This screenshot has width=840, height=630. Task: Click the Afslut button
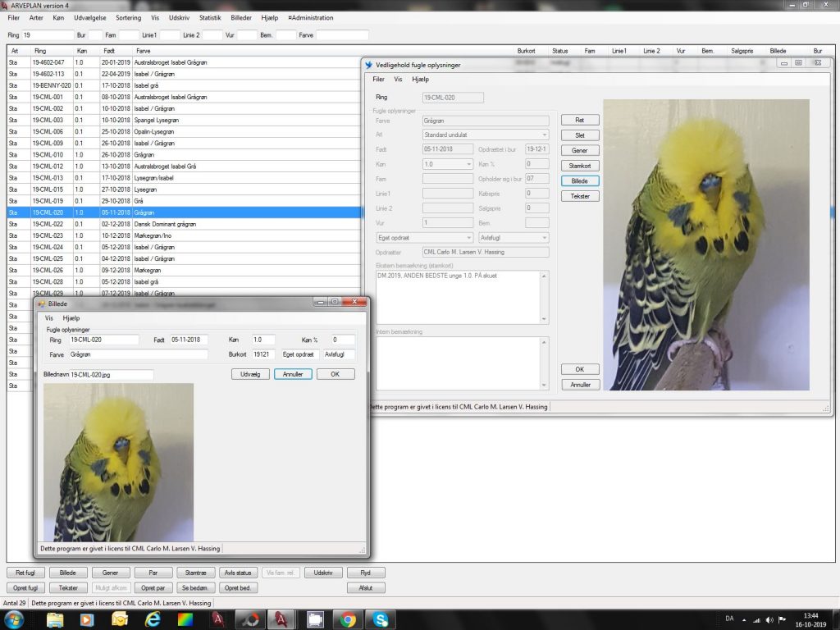366,588
